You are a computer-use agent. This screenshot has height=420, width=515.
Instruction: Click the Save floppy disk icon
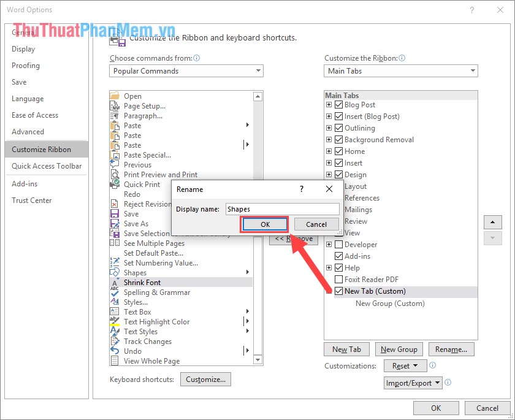115,214
